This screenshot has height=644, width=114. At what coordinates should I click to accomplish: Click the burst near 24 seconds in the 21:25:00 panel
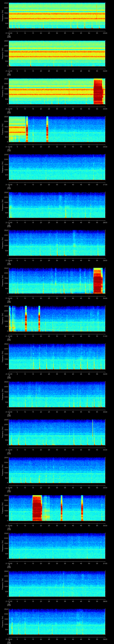(x=47, y=129)
